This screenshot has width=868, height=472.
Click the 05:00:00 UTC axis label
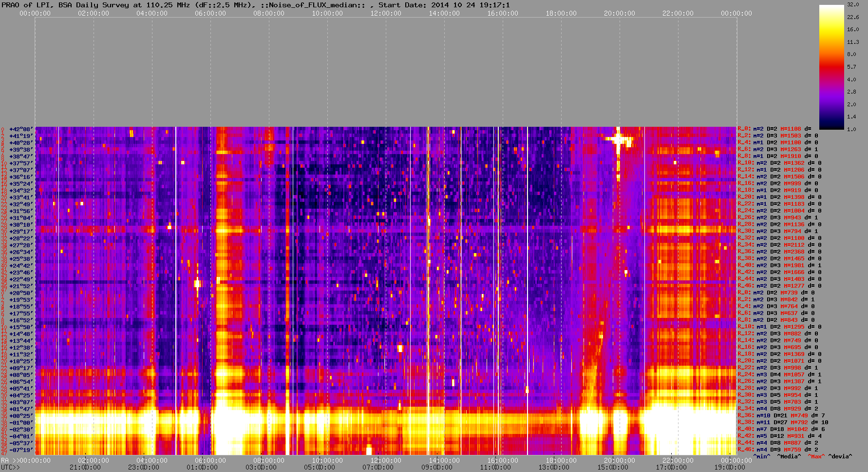[x=319, y=467]
